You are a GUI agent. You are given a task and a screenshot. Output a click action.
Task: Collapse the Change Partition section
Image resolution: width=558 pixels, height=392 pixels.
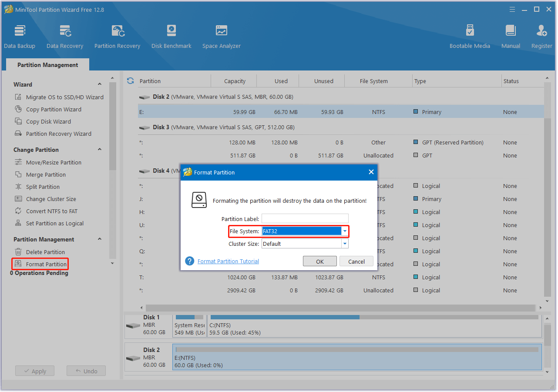100,150
